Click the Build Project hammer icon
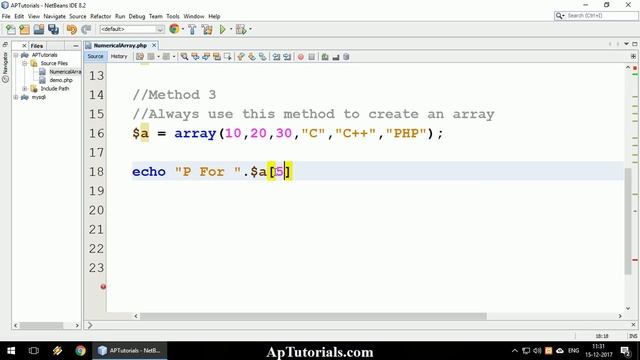640x360 pixels. coord(192,29)
